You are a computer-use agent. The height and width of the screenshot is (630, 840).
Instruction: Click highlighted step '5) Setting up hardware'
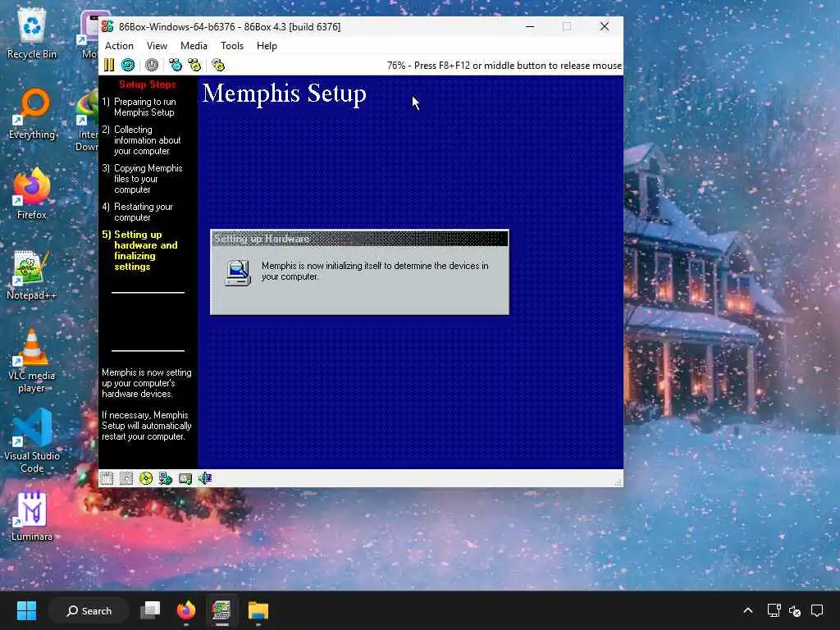139,251
